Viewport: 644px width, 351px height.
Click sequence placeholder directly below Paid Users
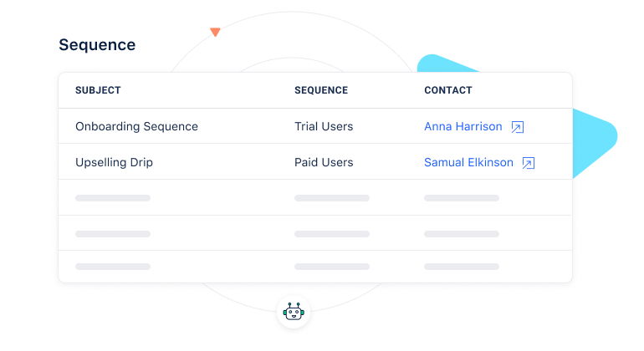click(332, 198)
